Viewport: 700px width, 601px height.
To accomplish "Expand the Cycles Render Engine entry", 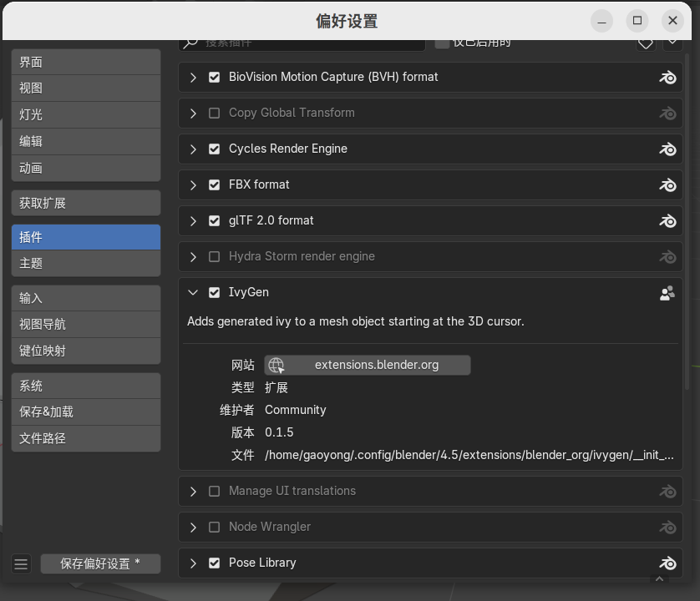I will tap(193, 149).
